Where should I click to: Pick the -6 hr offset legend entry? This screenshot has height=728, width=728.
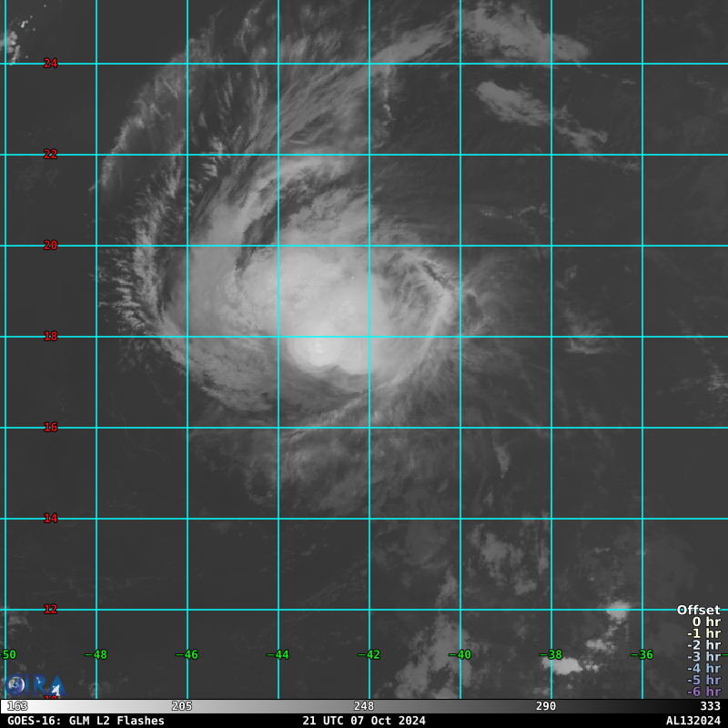(704, 692)
